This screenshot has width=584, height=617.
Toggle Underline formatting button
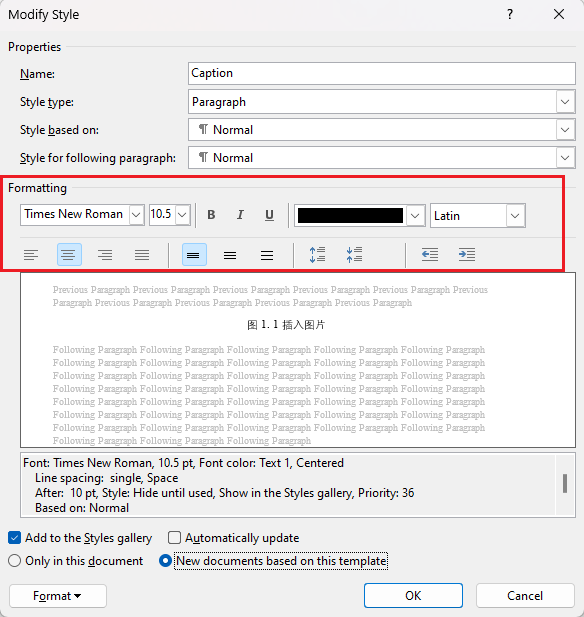tap(269, 215)
